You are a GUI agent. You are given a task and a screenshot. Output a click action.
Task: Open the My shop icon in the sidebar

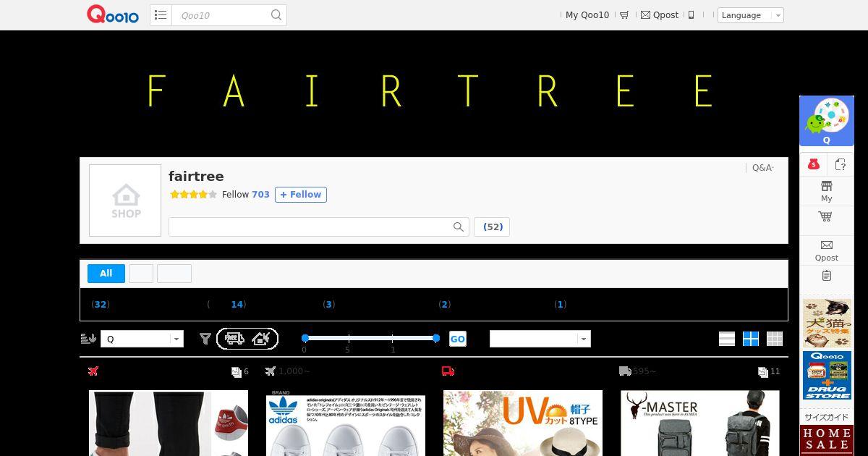tap(827, 191)
